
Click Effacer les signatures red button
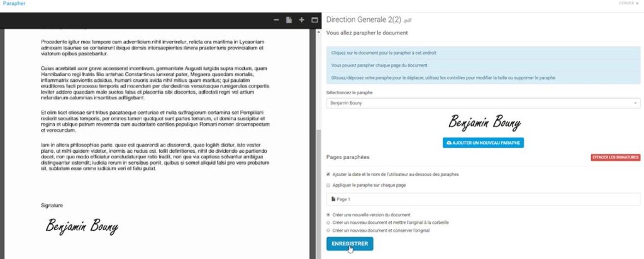[x=615, y=158]
